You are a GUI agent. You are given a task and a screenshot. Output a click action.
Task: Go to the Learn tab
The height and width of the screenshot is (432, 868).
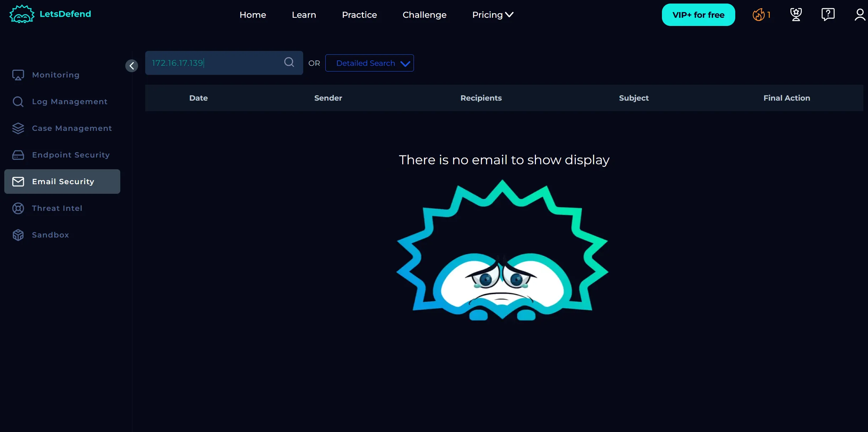[304, 15]
